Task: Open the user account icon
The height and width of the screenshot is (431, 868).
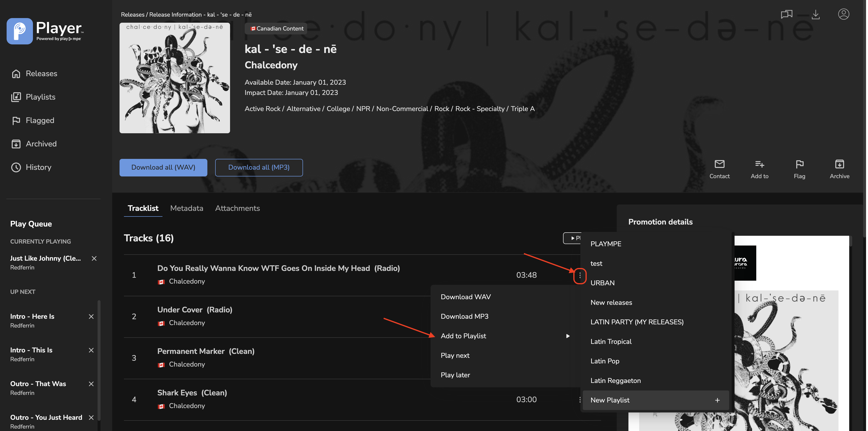Action: coord(843,14)
